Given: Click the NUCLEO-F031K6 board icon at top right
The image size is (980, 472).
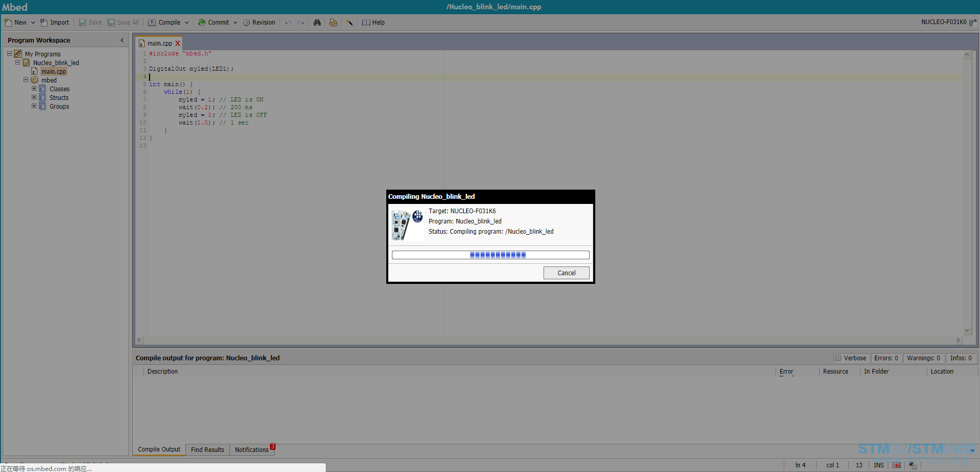Looking at the screenshot, I should [x=973, y=23].
